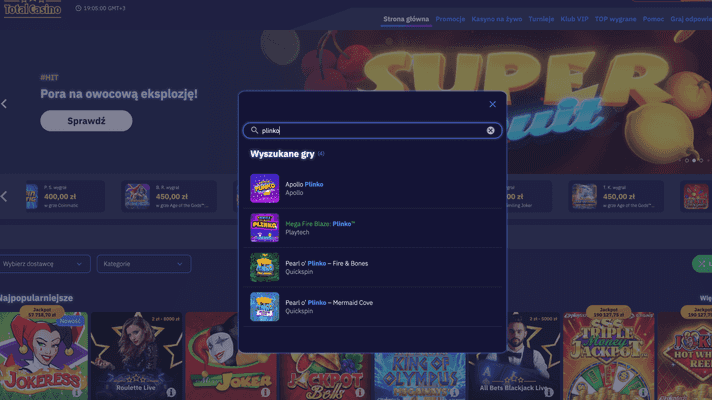
Task: Open the Jokeress game tile
Action: [x=44, y=356]
